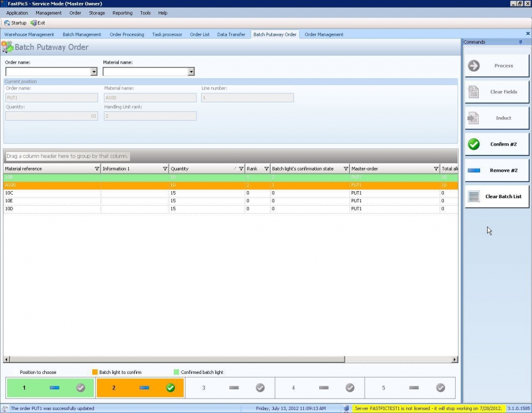Click the Exit toolbar icon

pyautogui.click(x=34, y=23)
